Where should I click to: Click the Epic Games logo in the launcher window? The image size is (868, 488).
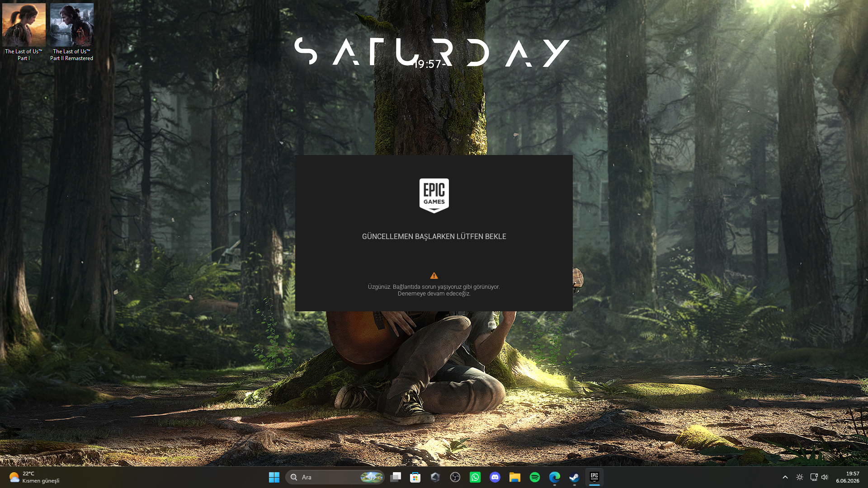434,195
